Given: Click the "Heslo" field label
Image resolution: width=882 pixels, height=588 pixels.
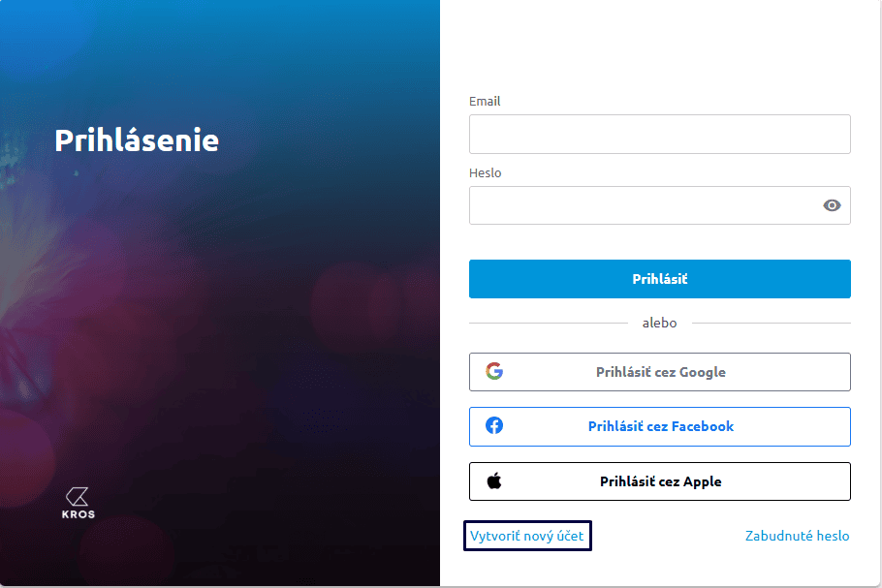Looking at the screenshot, I should [485, 172].
